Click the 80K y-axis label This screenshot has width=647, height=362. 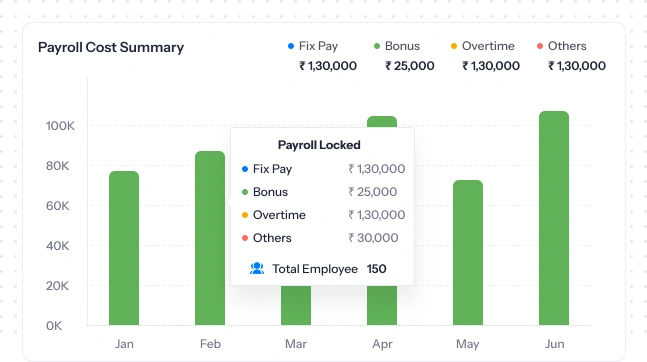point(57,166)
